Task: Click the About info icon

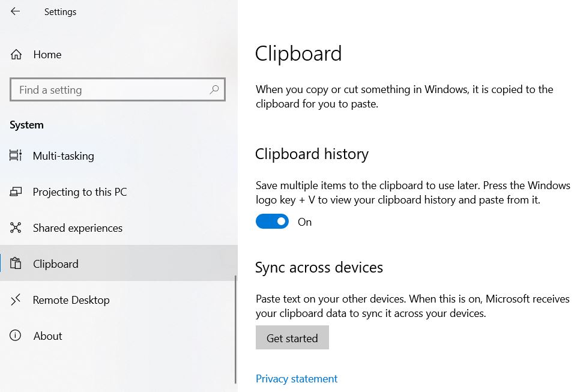Action: (x=16, y=336)
